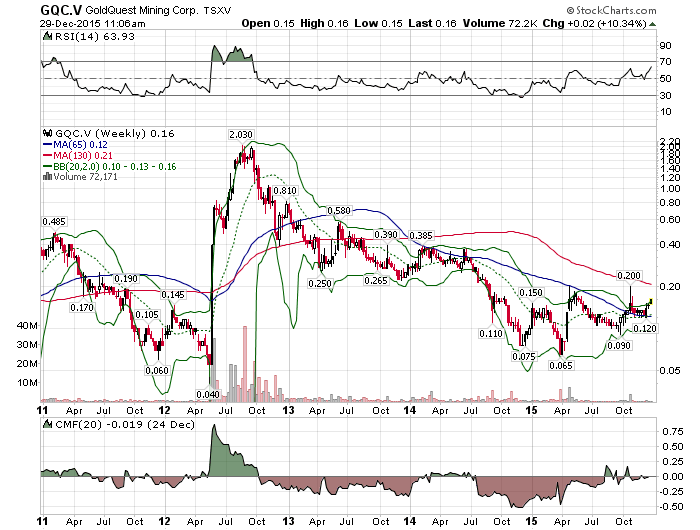Viewport: 700px width, 530px height.
Task: Click the CMF(20) -0.019 (24 Dec) label
Action: click(x=125, y=424)
